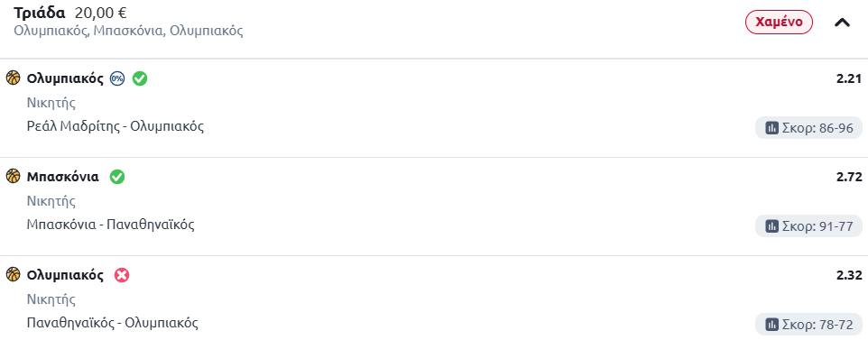Viewport: 868px width, 340px height.
Task: Open the Σκορ: 78-72 stats button
Action: 808,325
